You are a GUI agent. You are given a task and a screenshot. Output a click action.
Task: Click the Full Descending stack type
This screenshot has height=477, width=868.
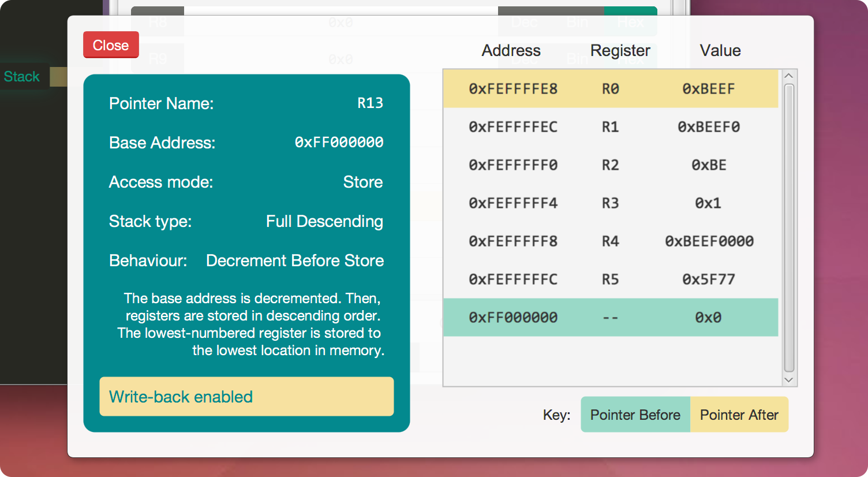pos(324,221)
